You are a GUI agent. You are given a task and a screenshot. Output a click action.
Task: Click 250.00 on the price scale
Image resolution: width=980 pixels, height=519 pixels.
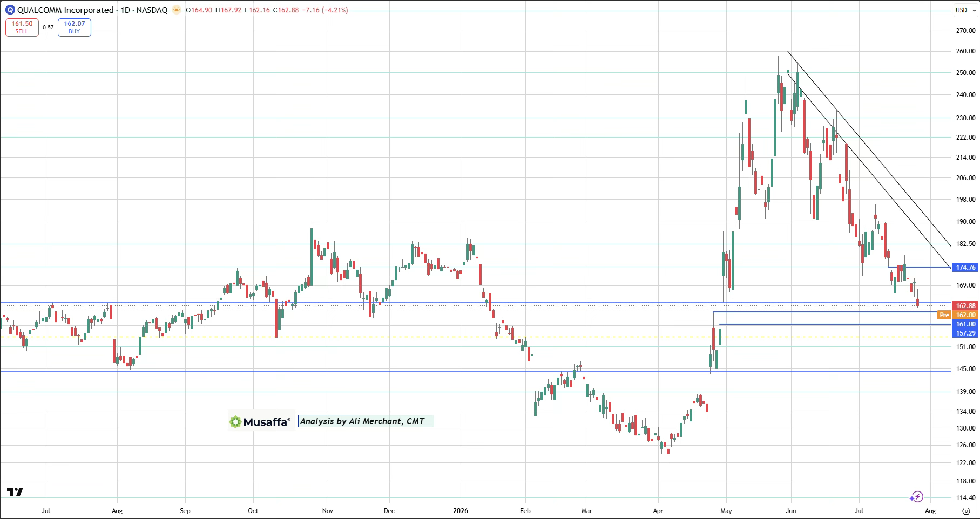click(x=966, y=73)
